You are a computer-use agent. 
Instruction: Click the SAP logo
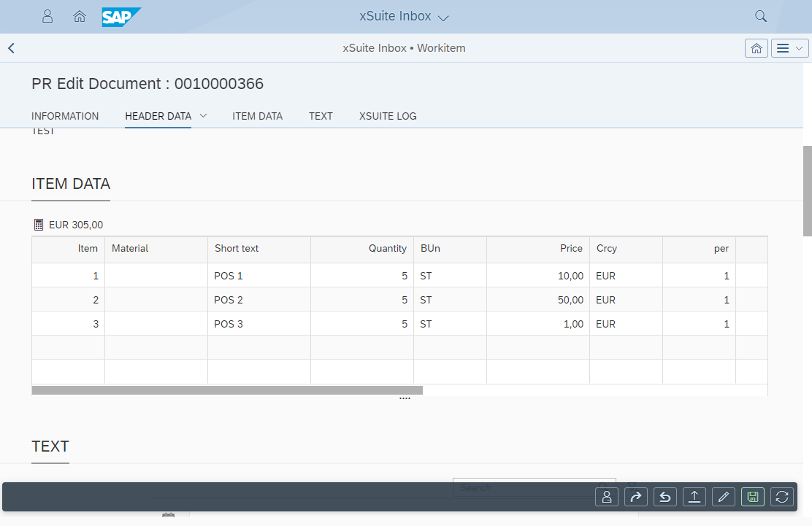tap(121, 17)
